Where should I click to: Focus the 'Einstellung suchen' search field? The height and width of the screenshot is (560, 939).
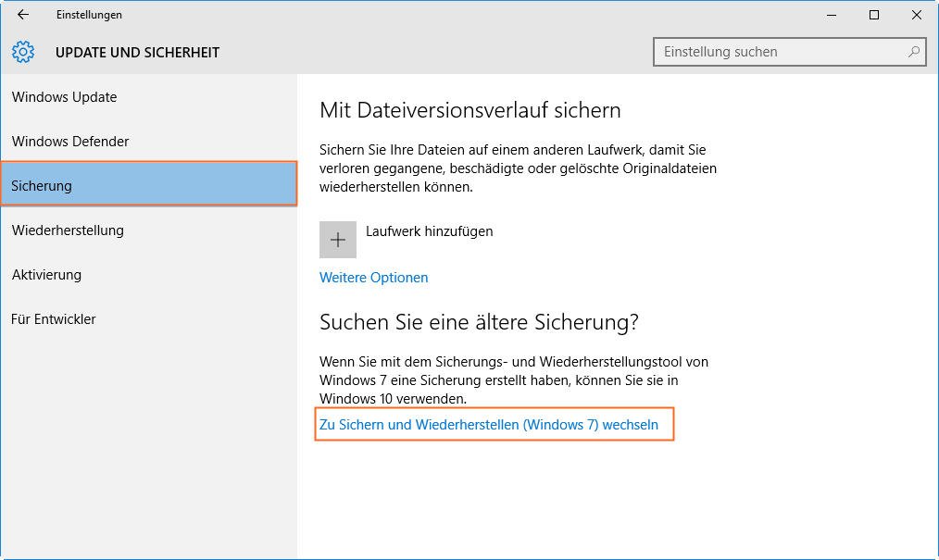pyautogui.click(x=789, y=52)
